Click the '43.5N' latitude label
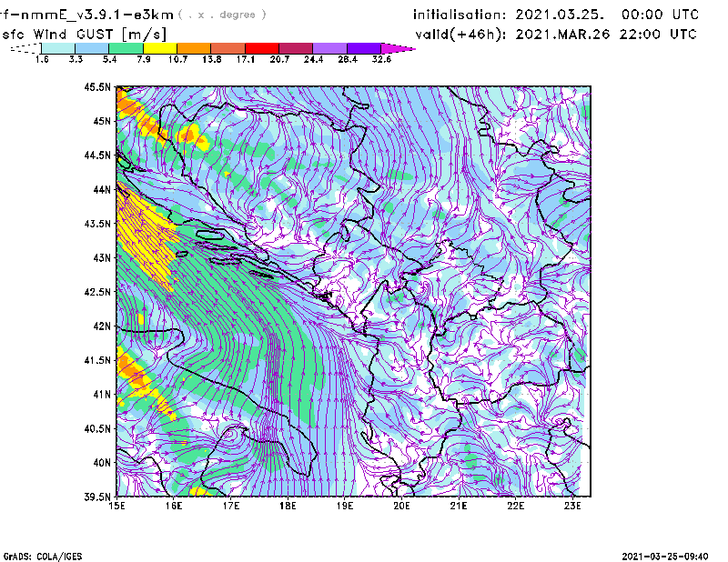728x562 pixels. point(97,224)
